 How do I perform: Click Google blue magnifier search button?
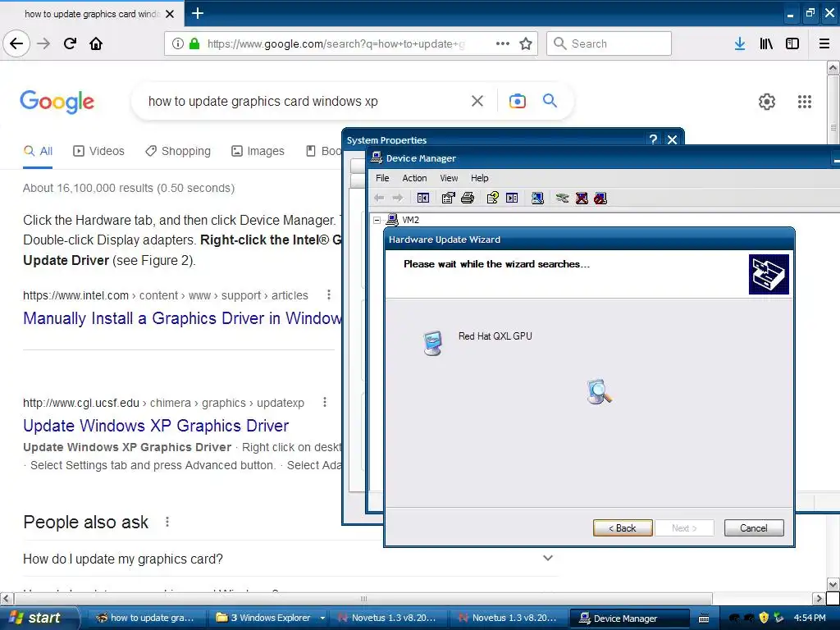[x=550, y=100]
